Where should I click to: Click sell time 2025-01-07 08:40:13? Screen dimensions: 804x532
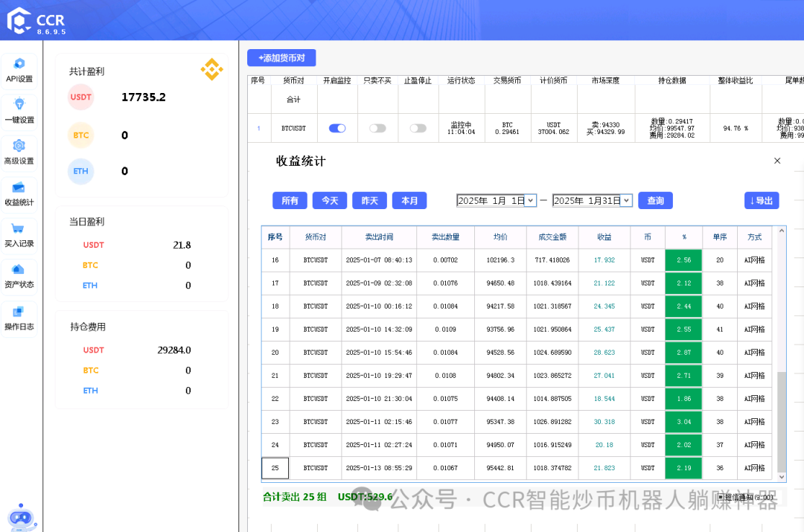coord(379,260)
